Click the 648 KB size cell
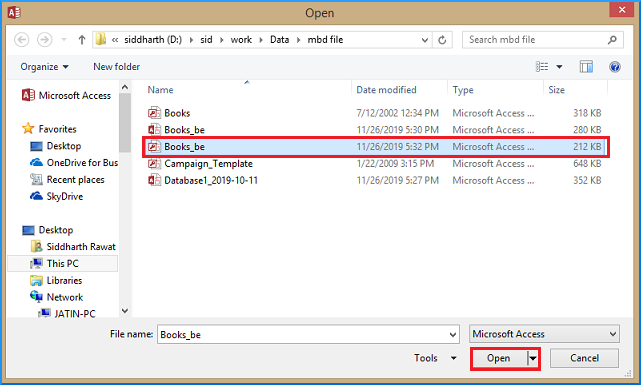The height and width of the screenshot is (385, 641). [x=587, y=163]
